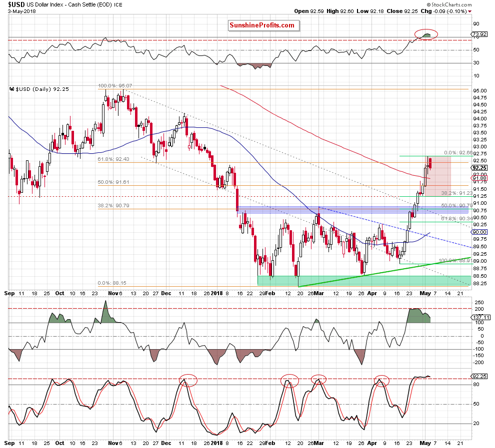Click the '2018' label under the price chart
Image resolution: width=495 pixels, height=448 pixels.
pos(217,293)
